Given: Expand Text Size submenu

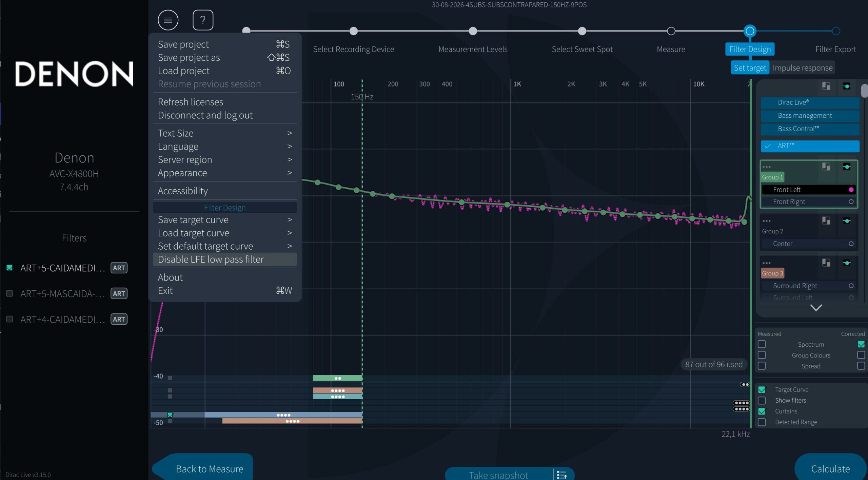Looking at the screenshot, I should point(225,133).
